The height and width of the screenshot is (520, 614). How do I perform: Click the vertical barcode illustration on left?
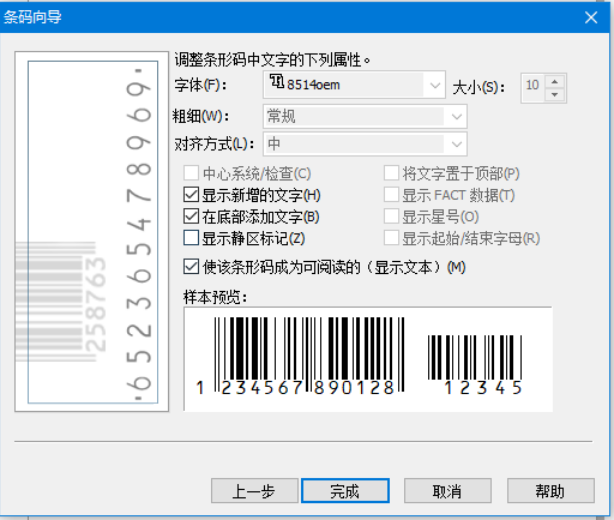(x=92, y=231)
